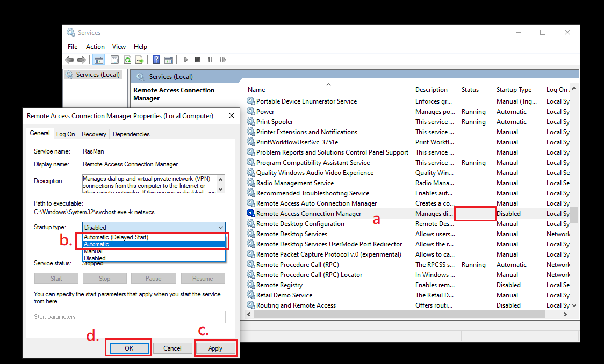Click the green Refresh toolbar icon

127,60
